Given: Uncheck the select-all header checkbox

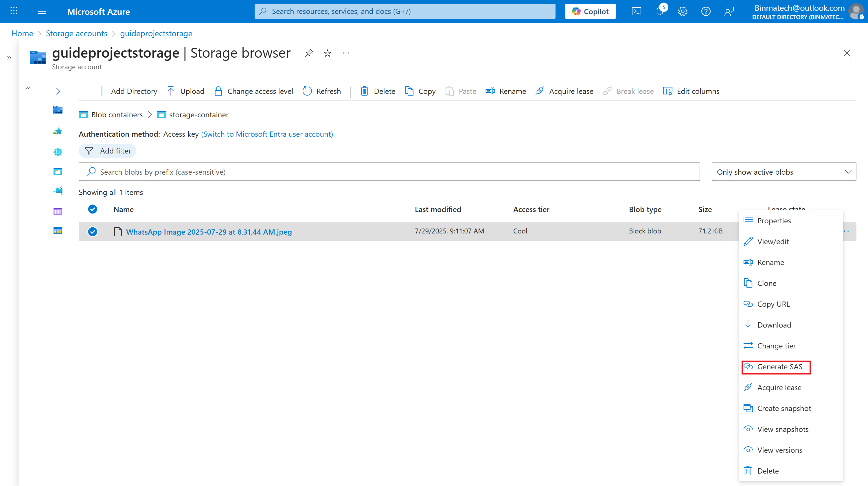Looking at the screenshot, I should (x=93, y=209).
